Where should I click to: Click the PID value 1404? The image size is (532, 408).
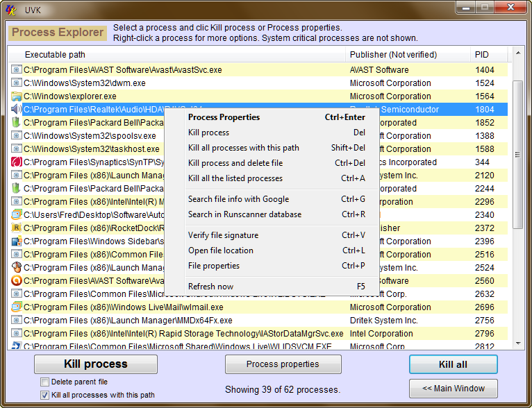click(485, 70)
